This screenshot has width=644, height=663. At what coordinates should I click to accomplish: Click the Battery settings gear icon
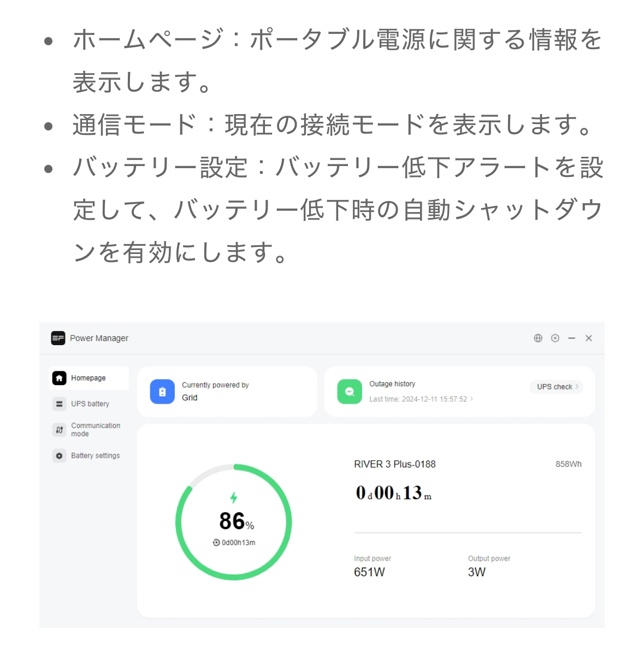pyautogui.click(x=59, y=455)
